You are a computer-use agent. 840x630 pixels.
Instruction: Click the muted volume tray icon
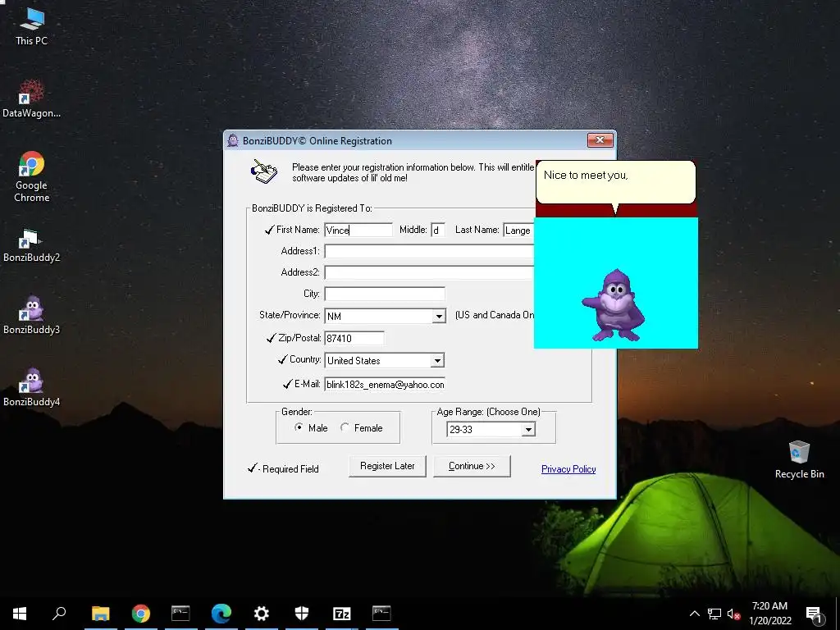(x=734, y=614)
